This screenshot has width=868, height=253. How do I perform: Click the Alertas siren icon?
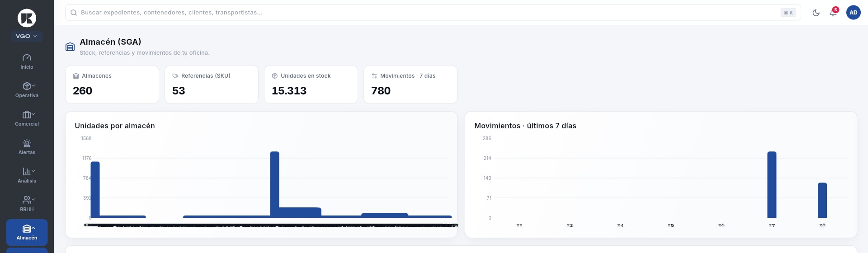click(x=27, y=143)
